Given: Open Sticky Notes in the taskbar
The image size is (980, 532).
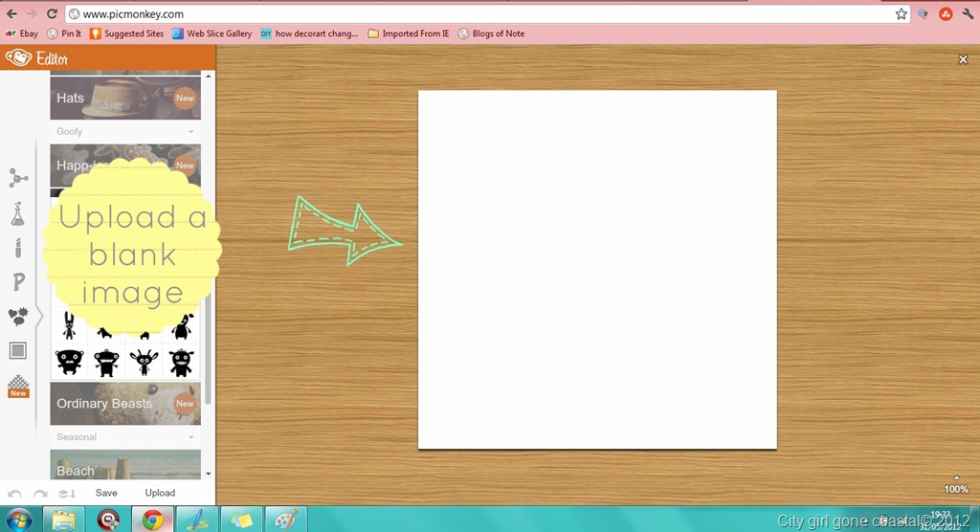Looking at the screenshot, I should pos(241,520).
